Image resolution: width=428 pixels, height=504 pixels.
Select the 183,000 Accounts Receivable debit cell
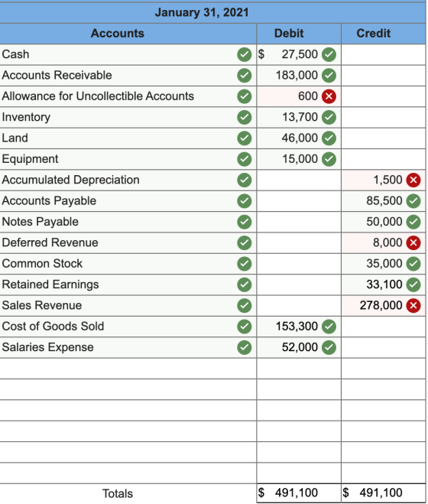299,75
